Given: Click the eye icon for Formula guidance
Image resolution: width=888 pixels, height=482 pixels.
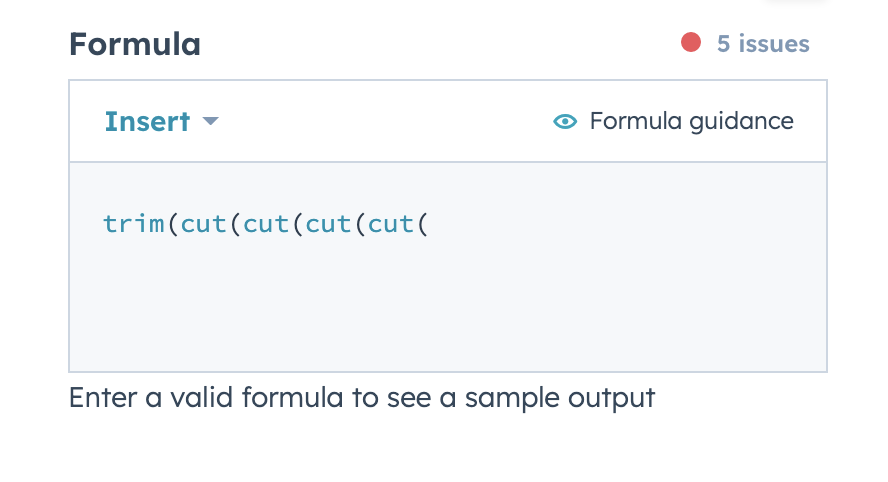Looking at the screenshot, I should (565, 122).
